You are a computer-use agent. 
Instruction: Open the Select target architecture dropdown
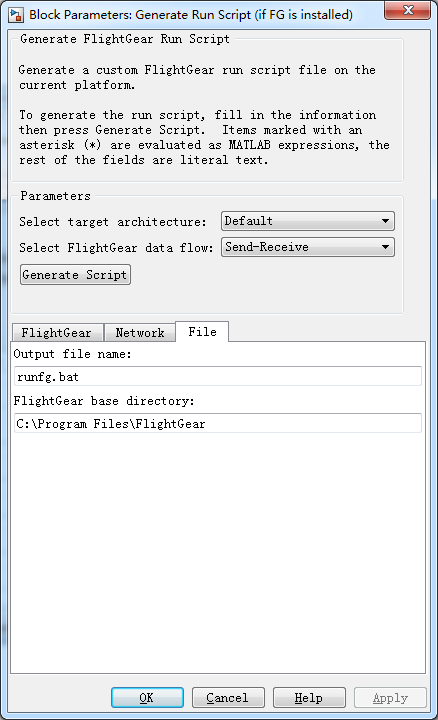(x=308, y=221)
